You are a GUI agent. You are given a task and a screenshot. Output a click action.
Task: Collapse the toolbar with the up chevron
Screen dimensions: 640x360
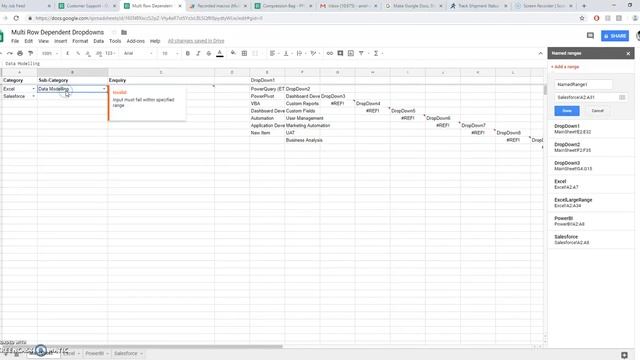pos(540,53)
